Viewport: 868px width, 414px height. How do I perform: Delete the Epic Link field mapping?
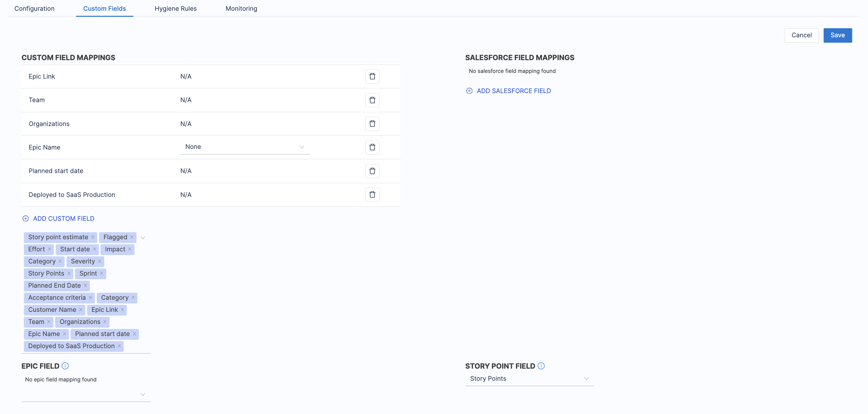(x=372, y=77)
